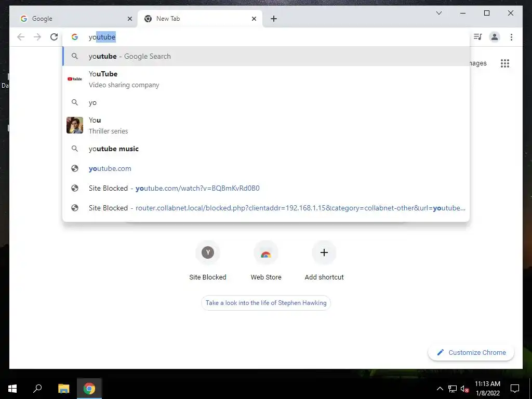Click the muted volume tray icon

[464, 389]
